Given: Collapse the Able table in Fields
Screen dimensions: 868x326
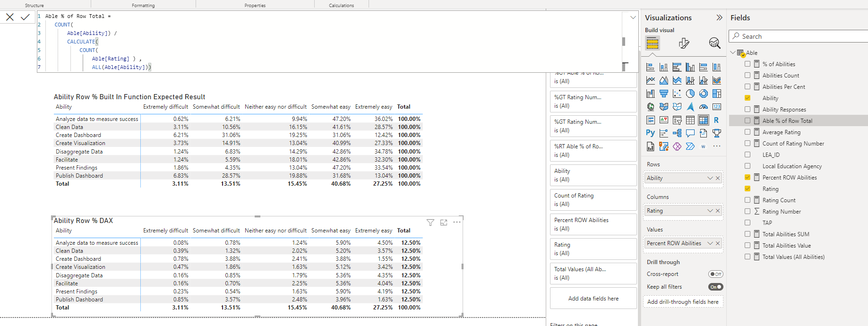Looking at the screenshot, I should pos(733,52).
